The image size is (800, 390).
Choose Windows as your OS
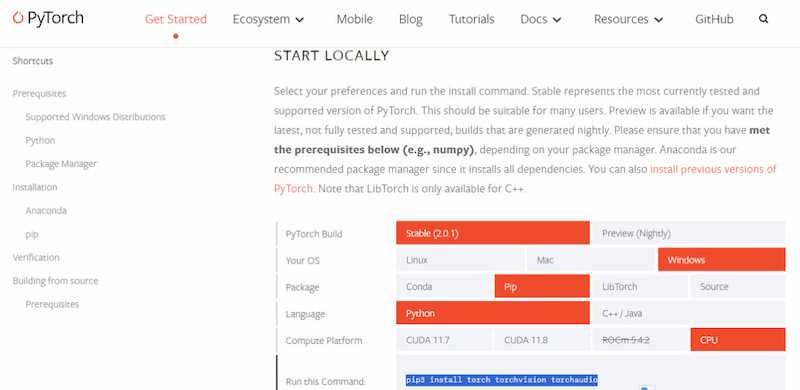tap(721, 259)
